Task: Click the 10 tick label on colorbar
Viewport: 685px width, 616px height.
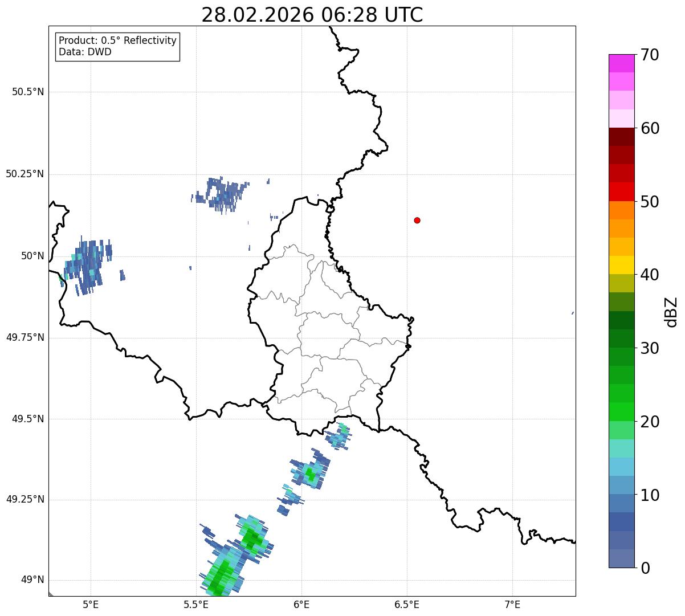Action: point(650,495)
